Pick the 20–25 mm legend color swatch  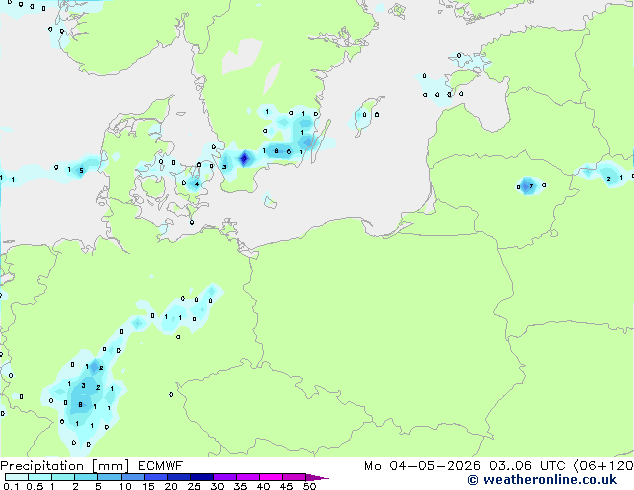coord(178,477)
